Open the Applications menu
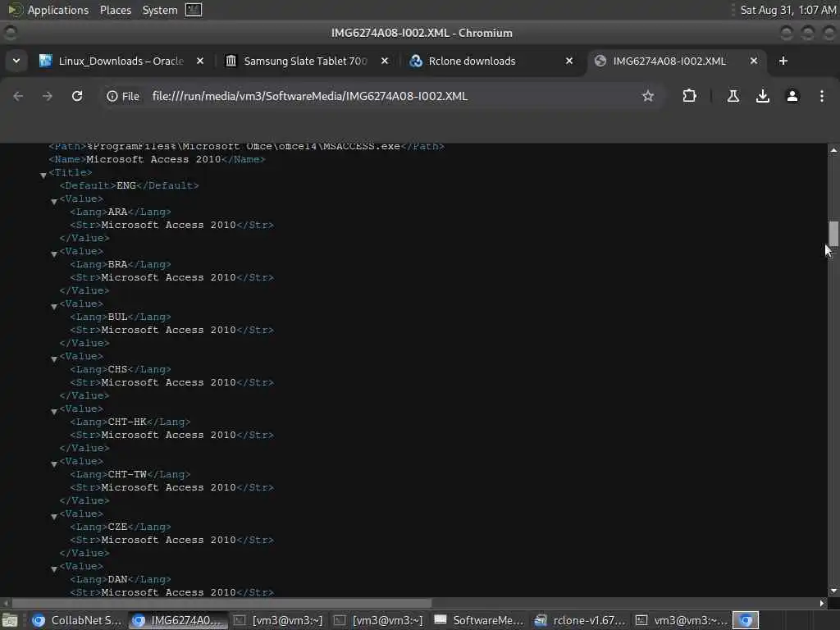840x630 pixels. (x=58, y=10)
